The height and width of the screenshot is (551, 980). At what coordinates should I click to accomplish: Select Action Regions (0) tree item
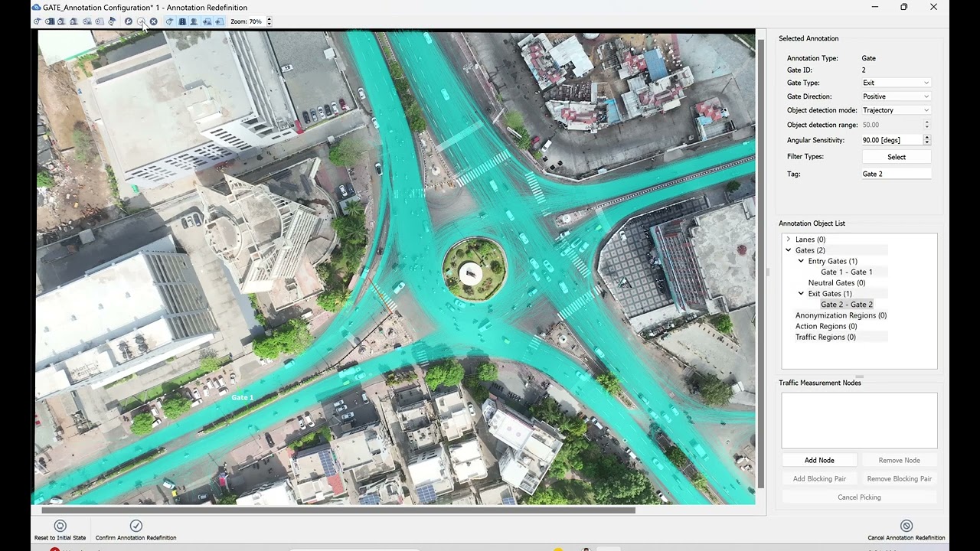pyautogui.click(x=825, y=326)
